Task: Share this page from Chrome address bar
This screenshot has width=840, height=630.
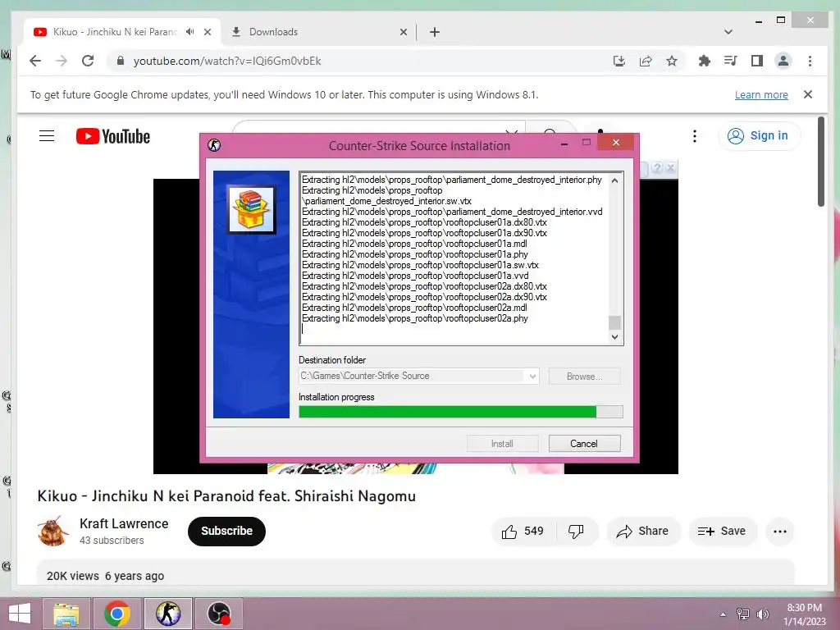Action: coord(646,61)
